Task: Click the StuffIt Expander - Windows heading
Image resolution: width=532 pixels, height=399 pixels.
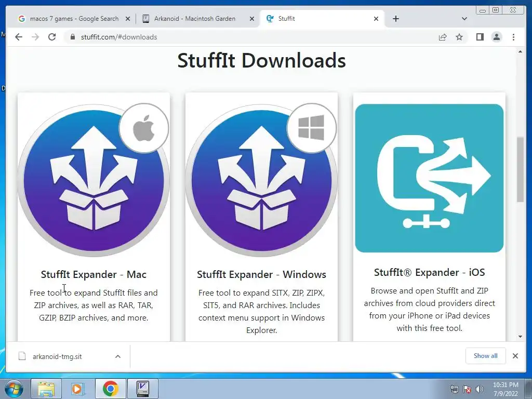Action: 261,274
